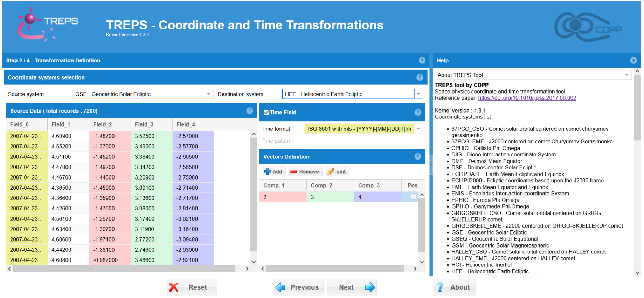
Task: Proceed to Next step
Action: tap(352, 287)
